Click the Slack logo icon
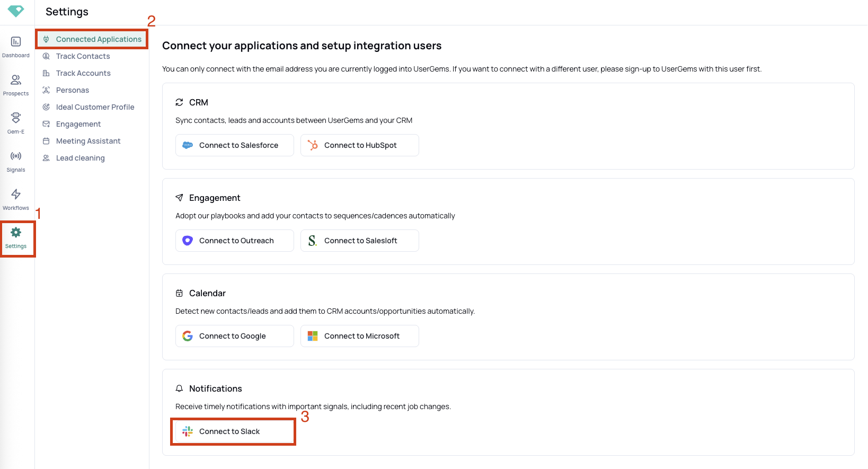This screenshot has height=469, width=868. point(188,431)
